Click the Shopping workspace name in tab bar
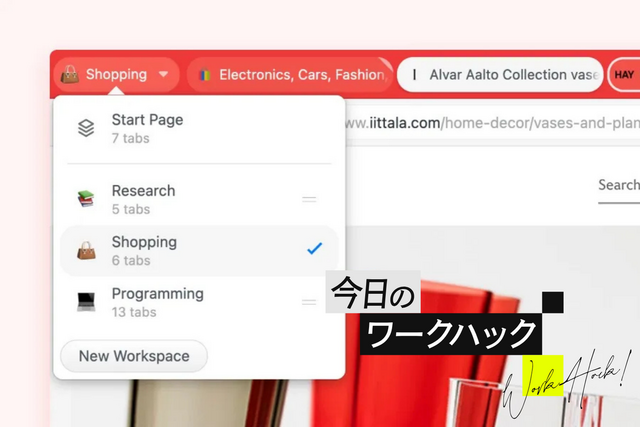This screenshot has height=427, width=640. click(116, 74)
